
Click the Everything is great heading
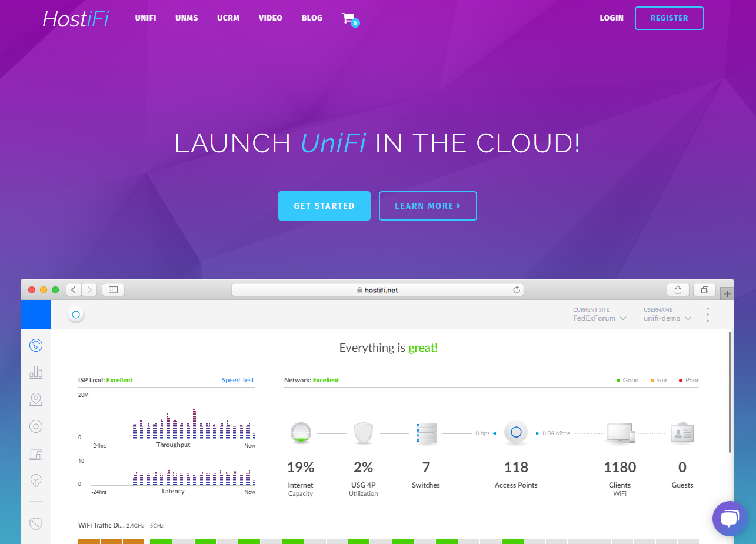pyautogui.click(x=388, y=348)
